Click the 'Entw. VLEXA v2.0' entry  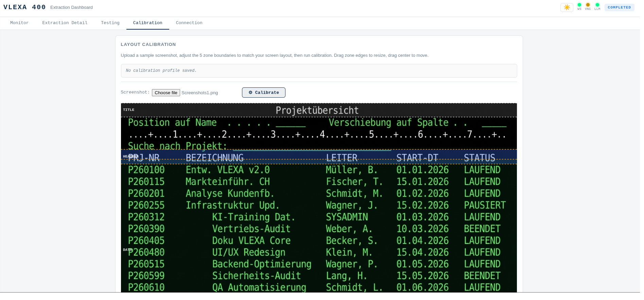point(228,170)
